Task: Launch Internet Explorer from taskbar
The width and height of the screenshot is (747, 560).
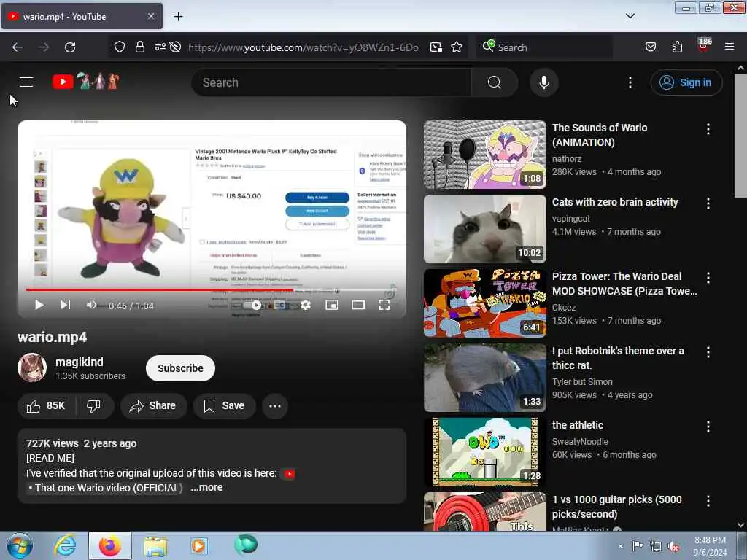Action: (x=65, y=545)
